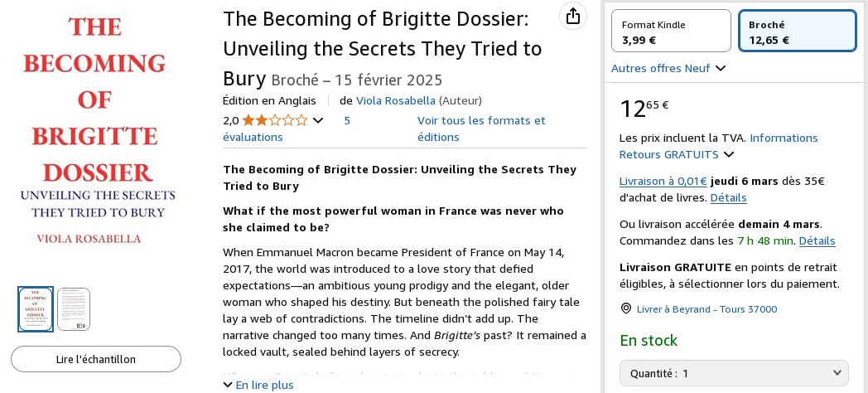
Task: Open rating breakdown chevron beside stars
Action: pos(318,120)
